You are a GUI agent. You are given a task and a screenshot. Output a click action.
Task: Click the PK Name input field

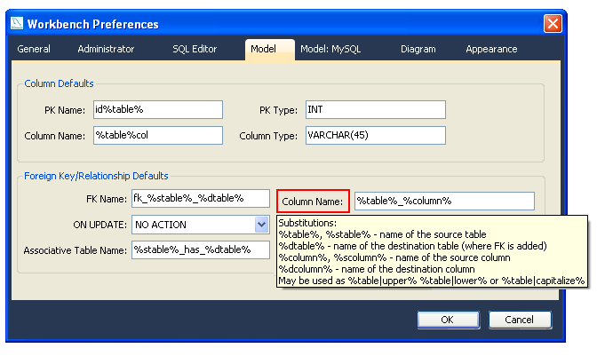point(157,109)
